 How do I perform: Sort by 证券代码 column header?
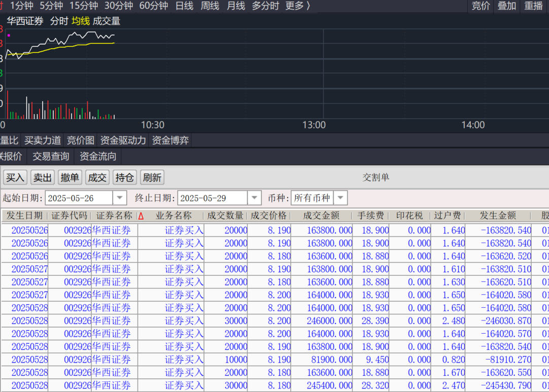[70, 216]
